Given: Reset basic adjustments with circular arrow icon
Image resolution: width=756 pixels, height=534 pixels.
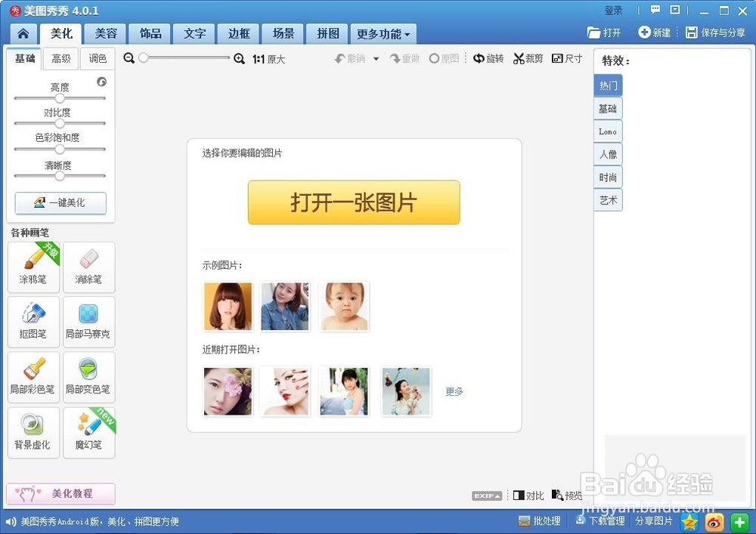Looking at the screenshot, I should [x=101, y=82].
